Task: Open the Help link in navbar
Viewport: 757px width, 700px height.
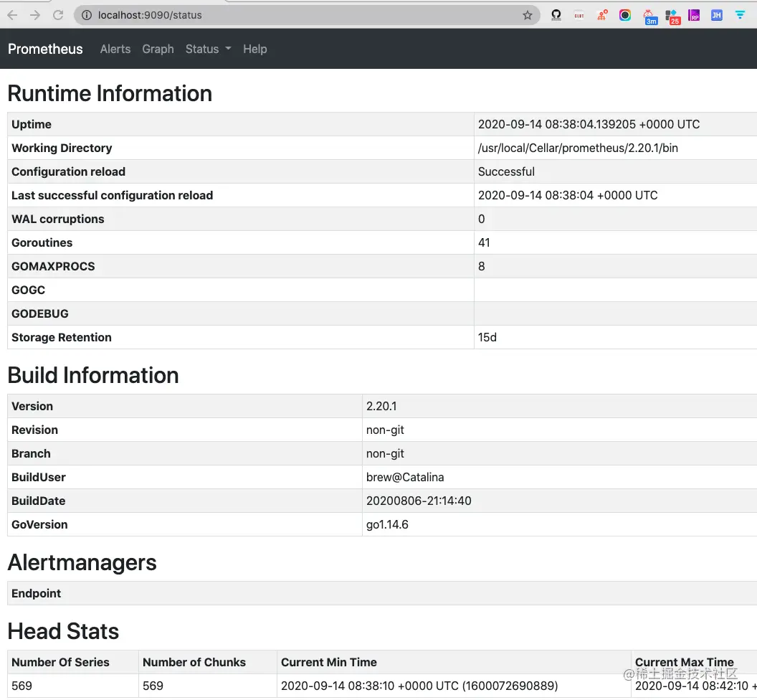Action: [255, 49]
